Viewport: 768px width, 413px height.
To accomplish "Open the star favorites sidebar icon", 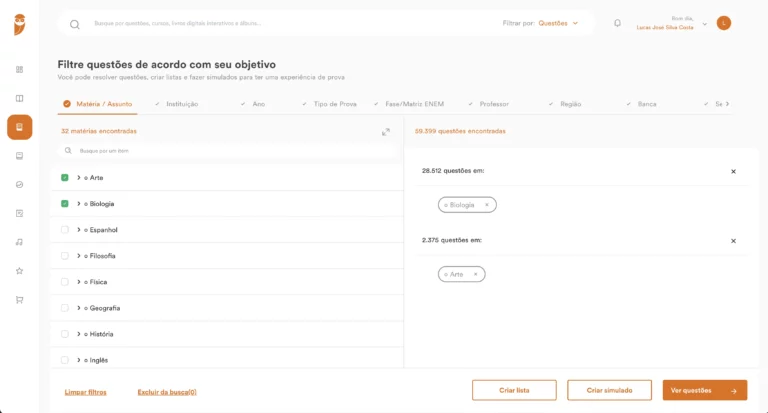I will pyautogui.click(x=19, y=271).
